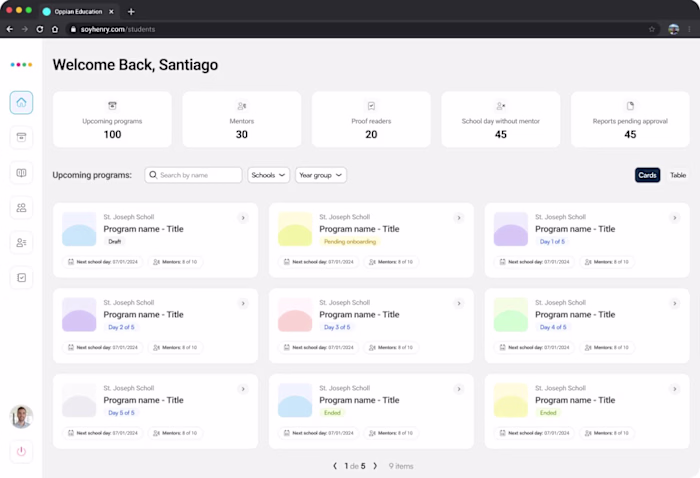Open the people group sidebar icon
This screenshot has height=478, width=700.
(21, 208)
